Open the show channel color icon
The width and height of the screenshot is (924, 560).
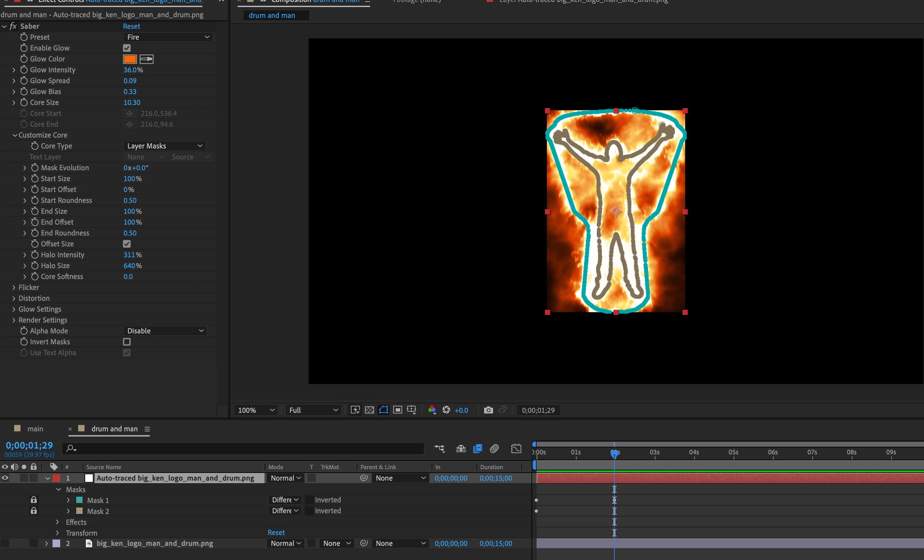[432, 410]
